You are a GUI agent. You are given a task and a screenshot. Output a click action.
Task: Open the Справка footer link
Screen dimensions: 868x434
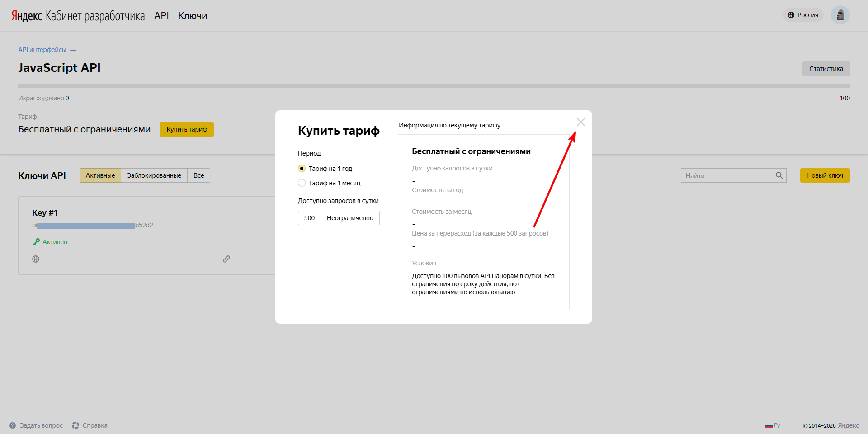95,425
